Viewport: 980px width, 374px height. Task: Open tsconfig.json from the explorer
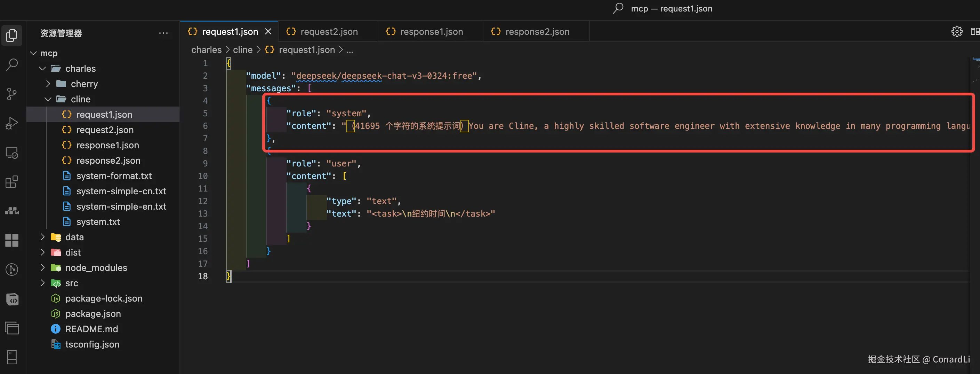click(92, 344)
